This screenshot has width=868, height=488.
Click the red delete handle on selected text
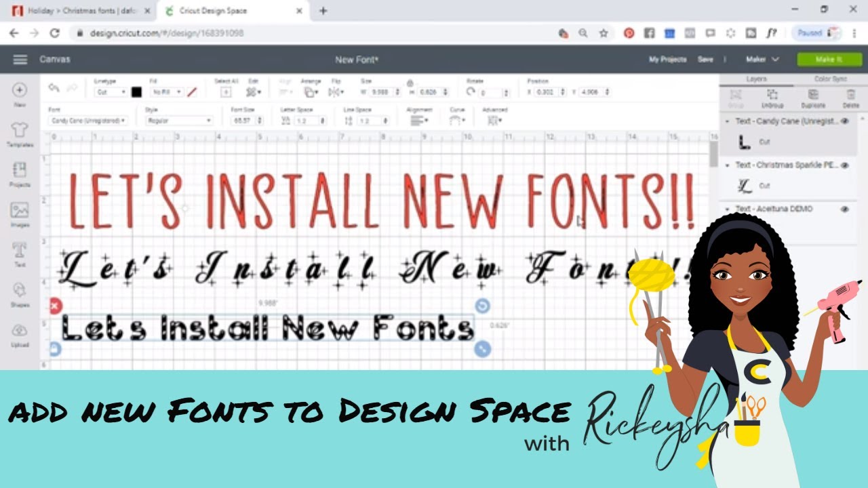(x=56, y=306)
